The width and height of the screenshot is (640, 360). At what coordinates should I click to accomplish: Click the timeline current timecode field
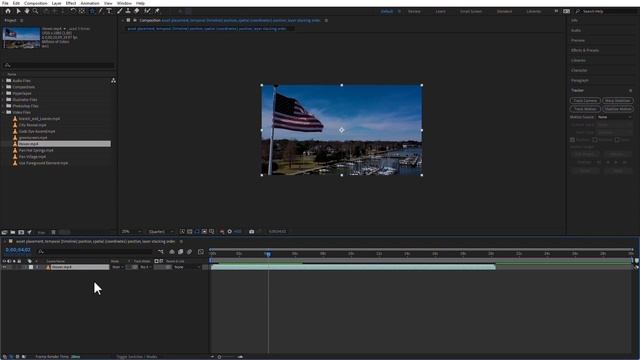click(x=18, y=250)
